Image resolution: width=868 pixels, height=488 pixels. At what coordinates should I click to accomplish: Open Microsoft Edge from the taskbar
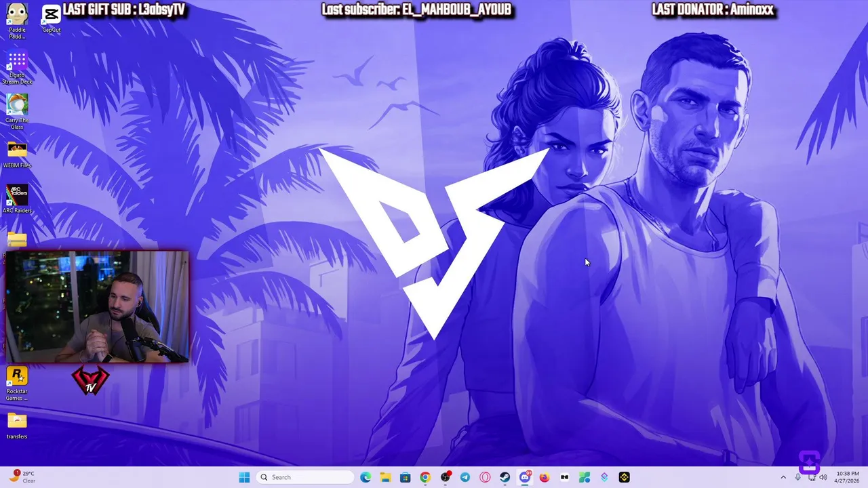[366, 477]
